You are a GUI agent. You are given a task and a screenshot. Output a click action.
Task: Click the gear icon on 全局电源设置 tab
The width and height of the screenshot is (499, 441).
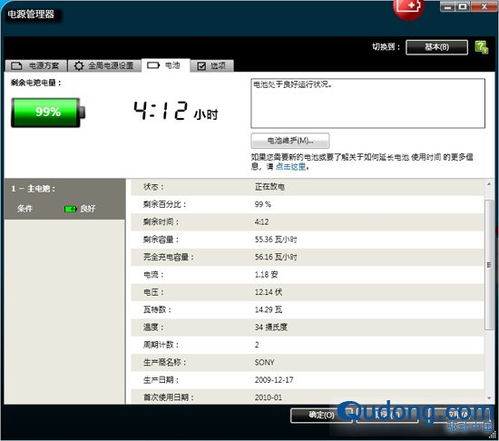(x=79, y=66)
